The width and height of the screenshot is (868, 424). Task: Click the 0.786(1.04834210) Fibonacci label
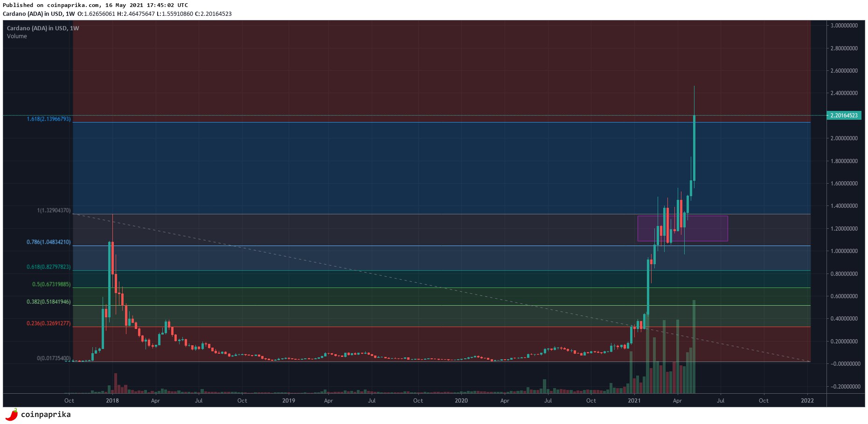[x=49, y=242]
